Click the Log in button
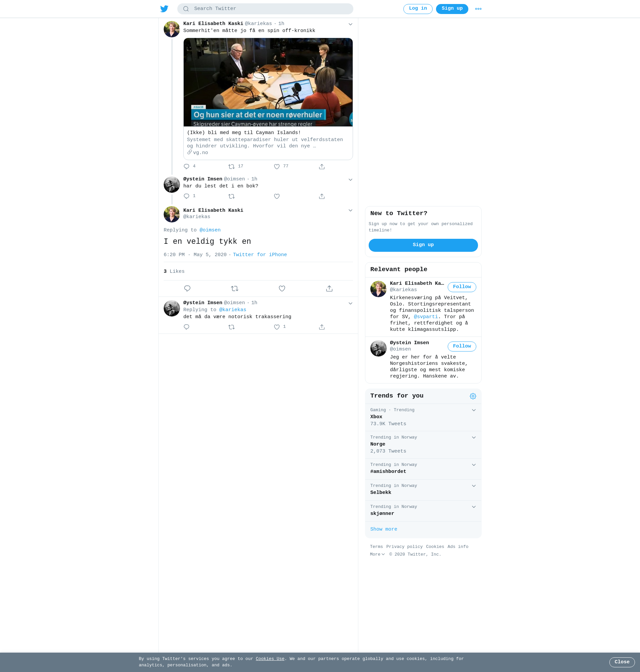The image size is (640, 672). pyautogui.click(x=418, y=9)
